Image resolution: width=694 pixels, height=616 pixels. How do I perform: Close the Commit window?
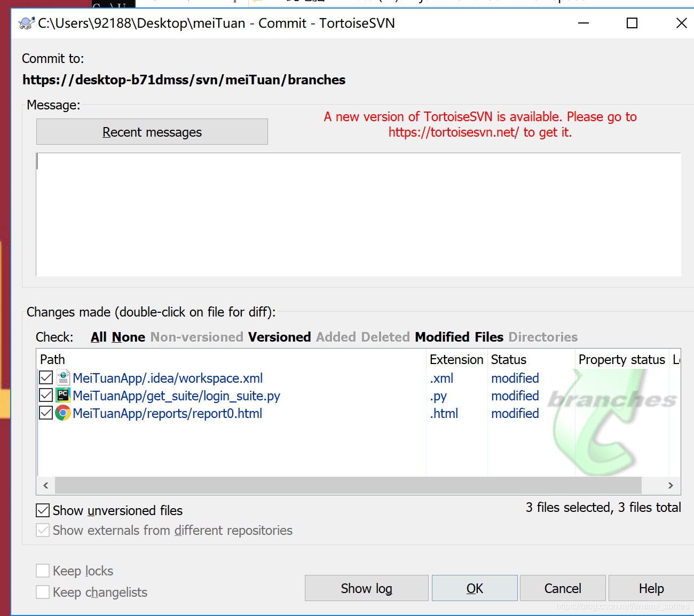tap(681, 23)
